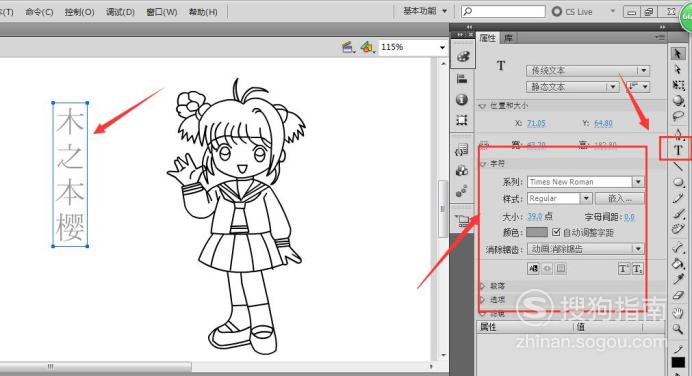Open the Align panel icon
692x376 pixels.
point(462,79)
